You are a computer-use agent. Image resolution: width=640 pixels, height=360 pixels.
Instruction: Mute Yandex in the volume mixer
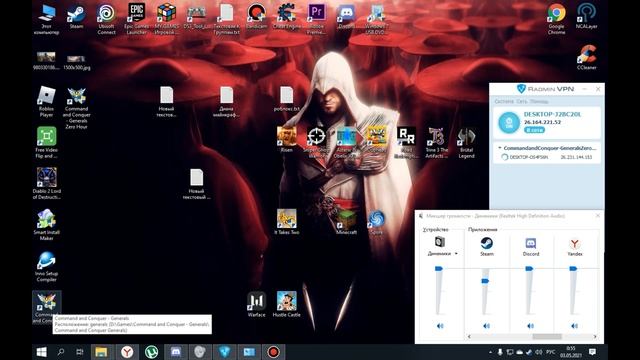(574, 326)
